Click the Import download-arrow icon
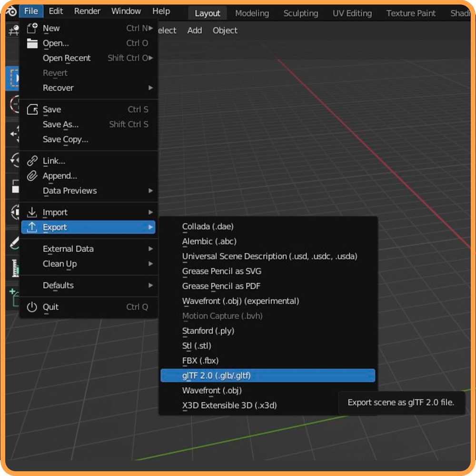 tap(32, 212)
